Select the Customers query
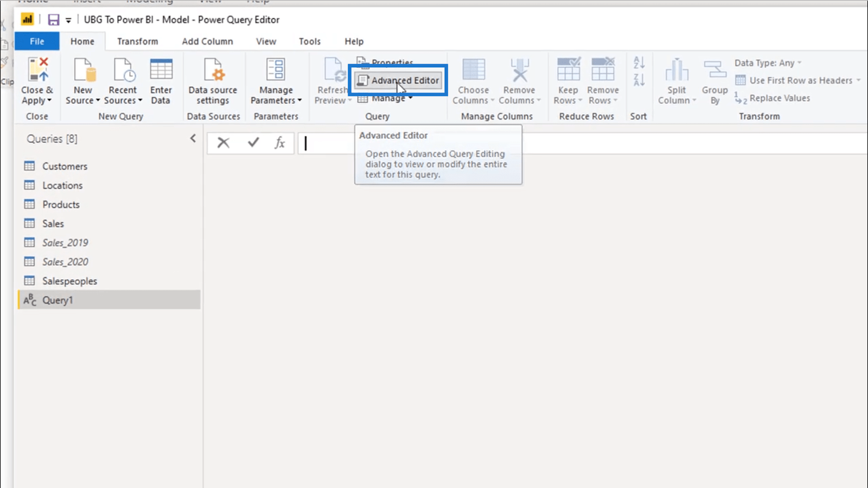 pyautogui.click(x=108, y=166)
